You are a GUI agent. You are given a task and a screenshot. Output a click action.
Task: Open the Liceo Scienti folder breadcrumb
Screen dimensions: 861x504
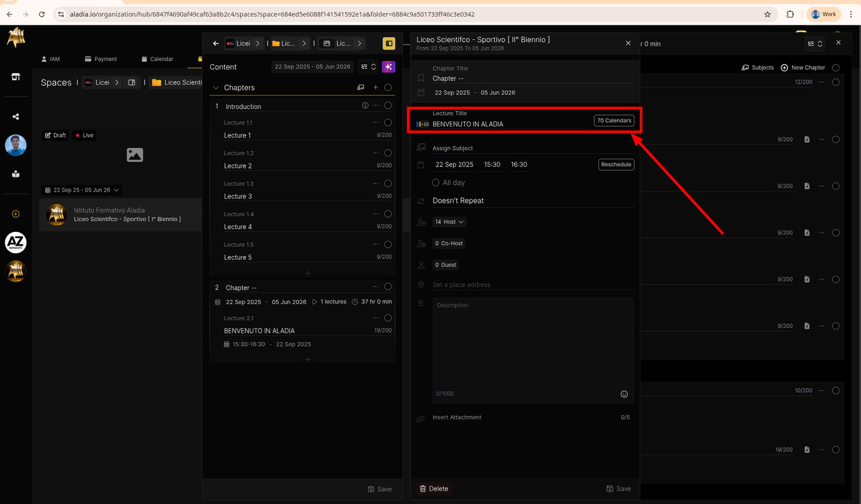pos(177,82)
